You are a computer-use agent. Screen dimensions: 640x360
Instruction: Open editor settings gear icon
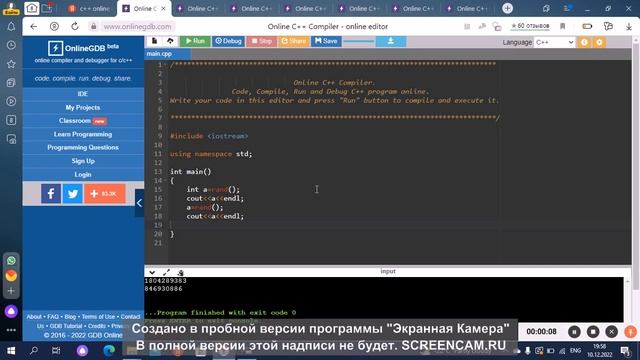tap(599, 42)
